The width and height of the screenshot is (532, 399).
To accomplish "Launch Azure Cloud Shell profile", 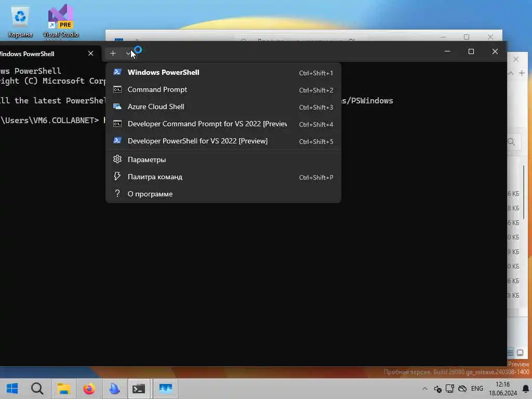I will pos(223,107).
